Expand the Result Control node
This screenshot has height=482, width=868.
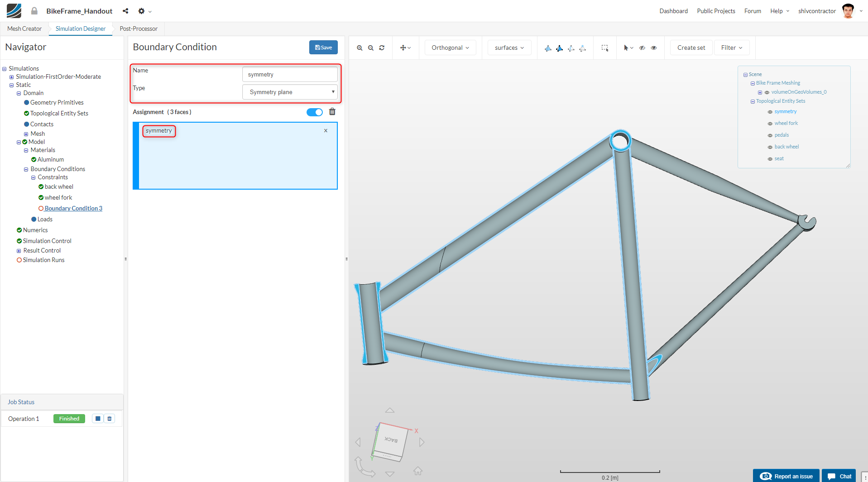19,251
